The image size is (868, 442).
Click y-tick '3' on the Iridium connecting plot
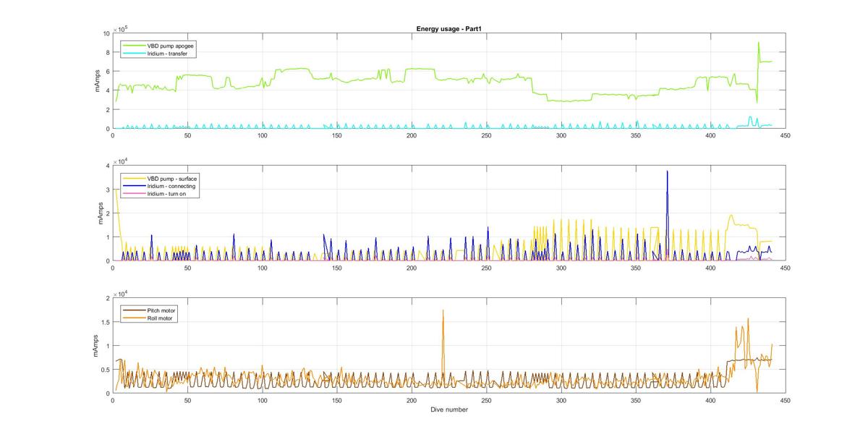pyautogui.click(x=107, y=190)
